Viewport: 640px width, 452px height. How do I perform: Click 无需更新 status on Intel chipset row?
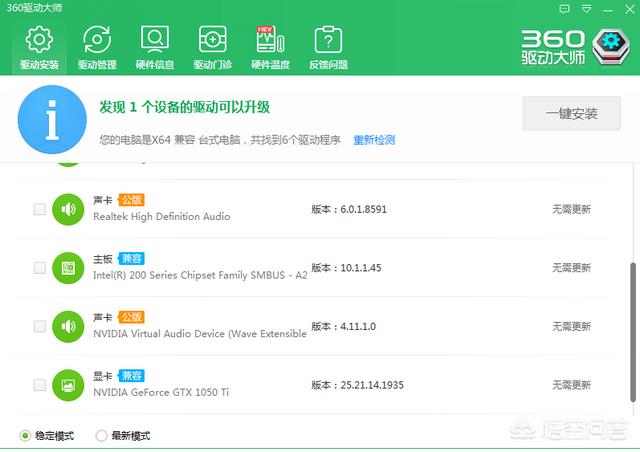tap(571, 268)
